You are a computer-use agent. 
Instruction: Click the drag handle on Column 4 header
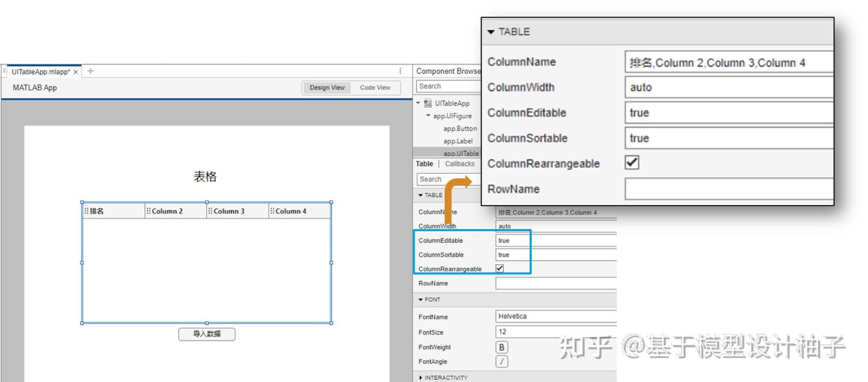(273, 211)
